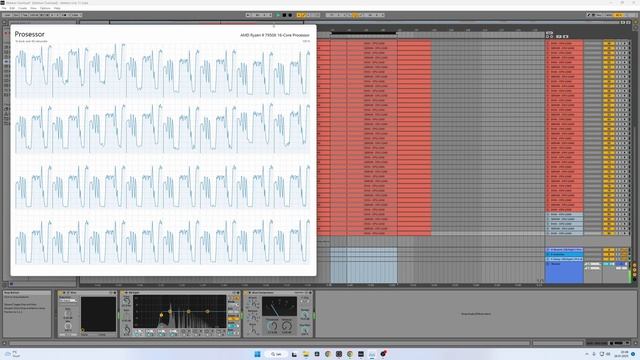Open the Windows Start menu
This screenshot has width=640, height=360.
coord(258,354)
